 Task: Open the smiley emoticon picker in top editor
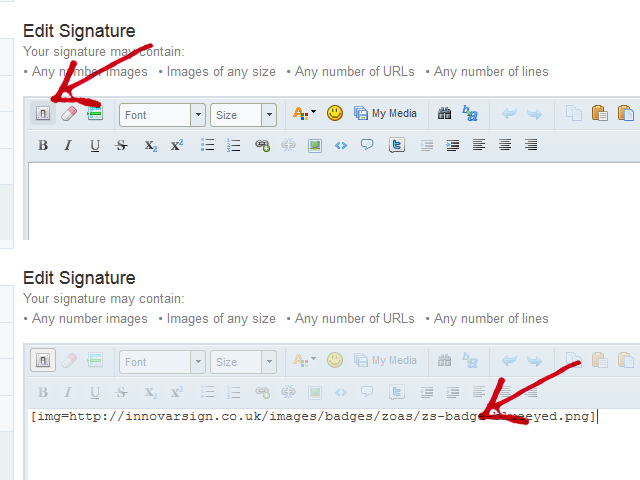(x=335, y=114)
